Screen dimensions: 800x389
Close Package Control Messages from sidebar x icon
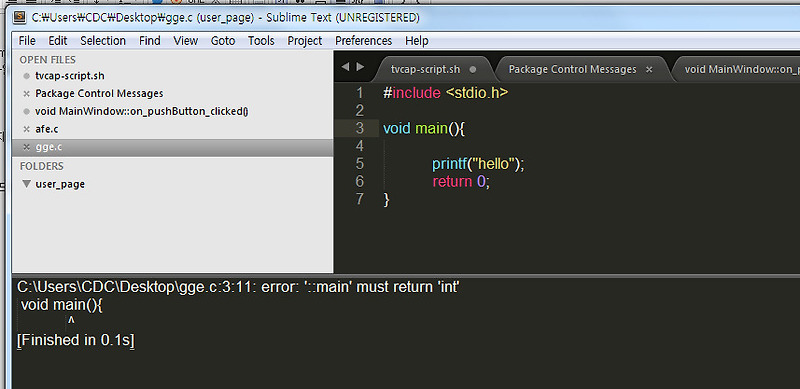pos(27,94)
